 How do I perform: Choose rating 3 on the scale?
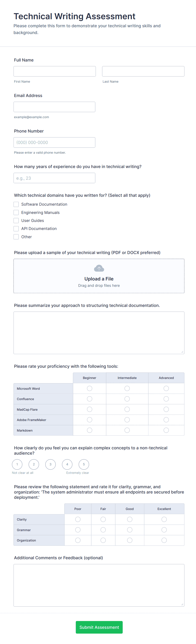coord(50,464)
